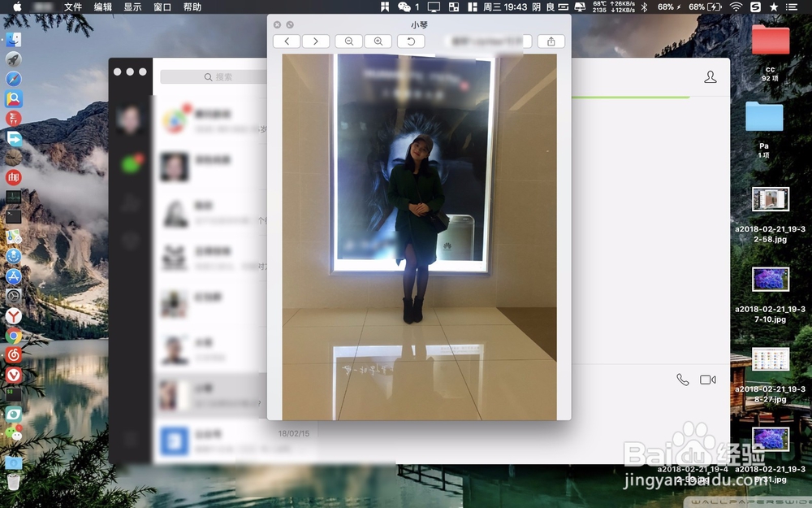Open the 编辑 menu
The width and height of the screenshot is (812, 508).
103,7
